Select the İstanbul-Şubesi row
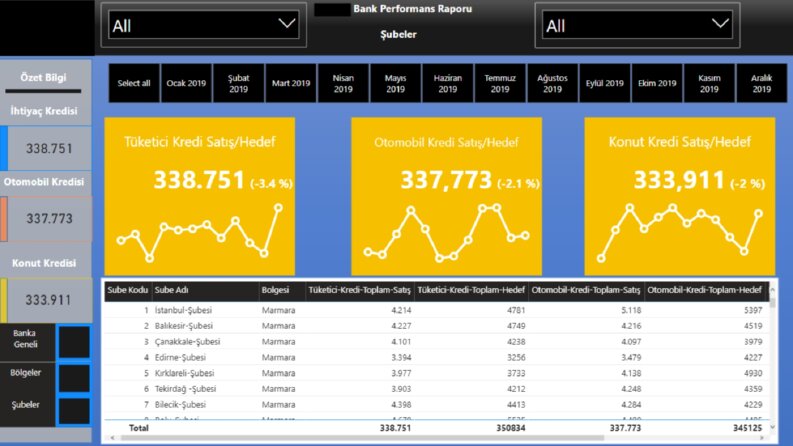This screenshot has height=446, width=793. [436, 310]
